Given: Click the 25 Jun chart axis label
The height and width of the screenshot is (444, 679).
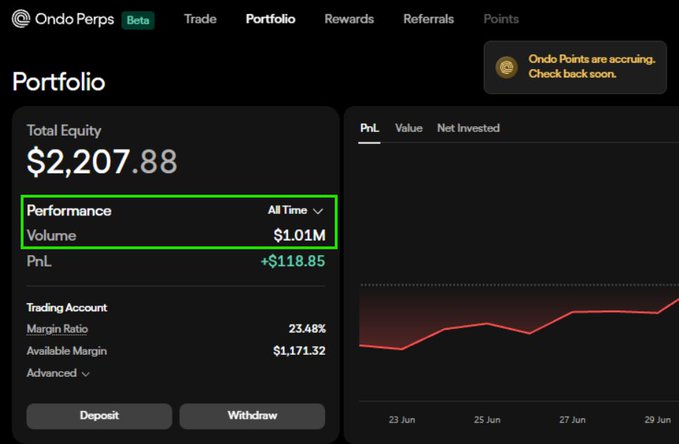Looking at the screenshot, I should [x=487, y=420].
